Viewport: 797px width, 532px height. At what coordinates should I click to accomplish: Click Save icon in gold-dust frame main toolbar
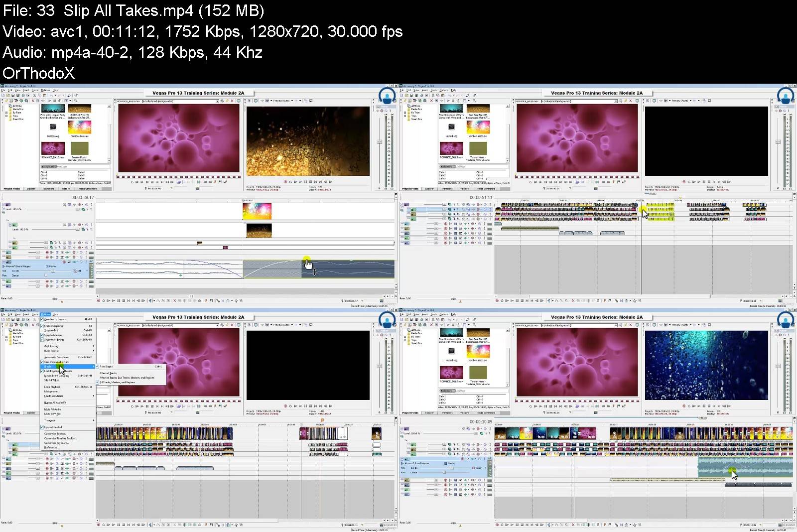tap(13, 95)
